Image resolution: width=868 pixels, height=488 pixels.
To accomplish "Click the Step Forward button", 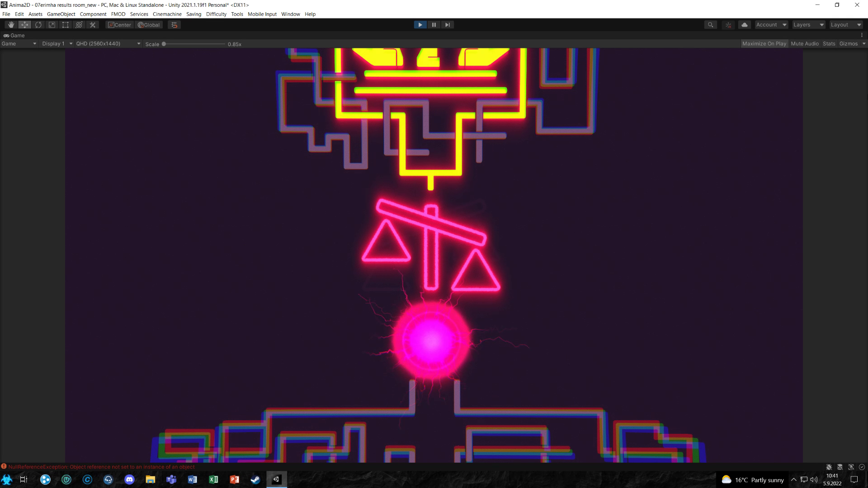I will coord(447,24).
